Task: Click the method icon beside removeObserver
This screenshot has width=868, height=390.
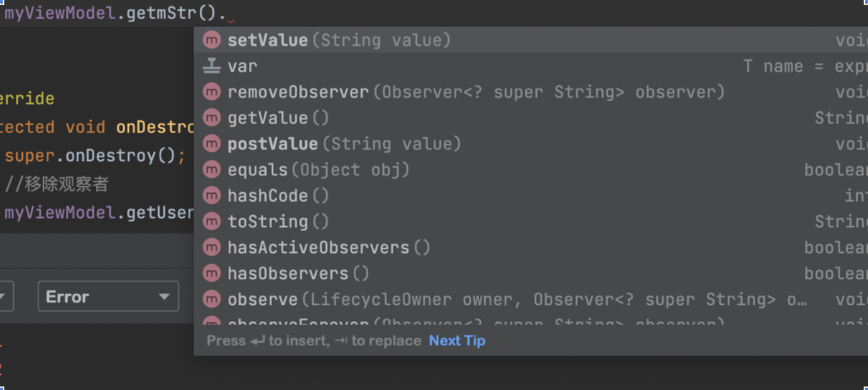Action: point(211,92)
